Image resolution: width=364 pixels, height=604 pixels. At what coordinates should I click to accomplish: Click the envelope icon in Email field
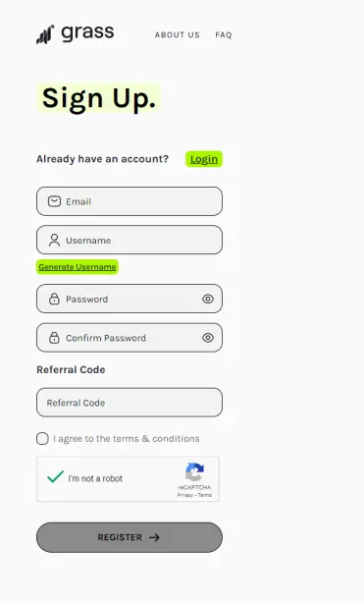click(54, 201)
